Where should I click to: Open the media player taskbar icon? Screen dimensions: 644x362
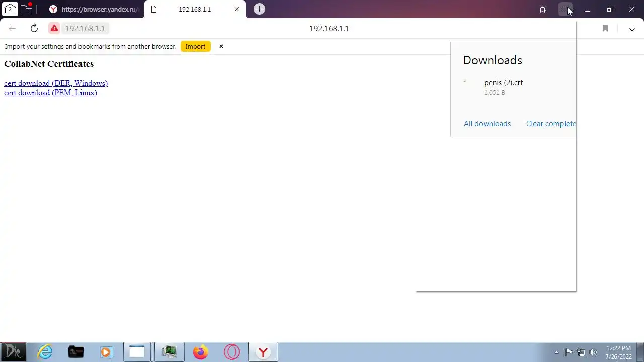(x=106, y=352)
